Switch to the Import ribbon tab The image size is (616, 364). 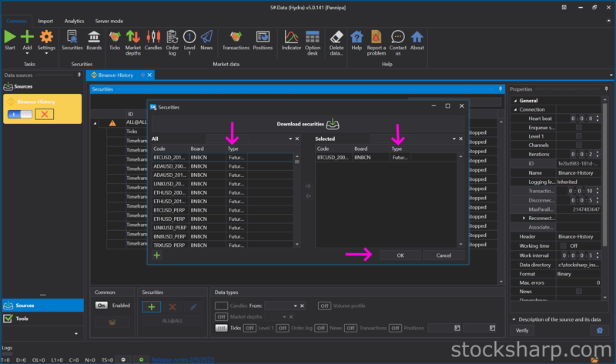click(x=45, y=22)
